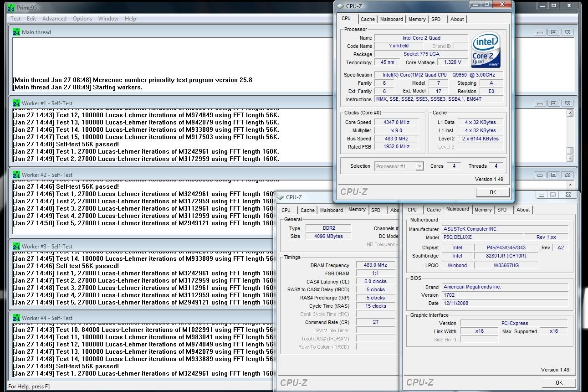Open the Help menu in Prime95
Viewport: 588px width, 392px height.
[x=130, y=19]
